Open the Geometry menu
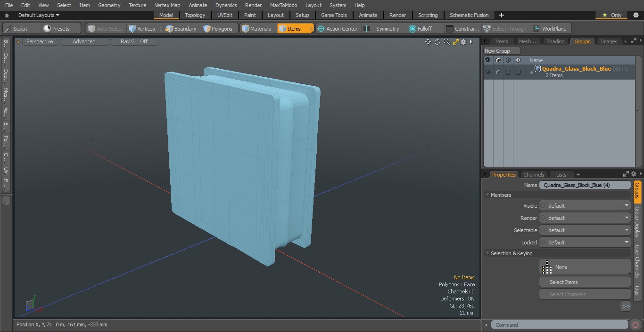Image resolution: width=644 pixels, height=332 pixels. (x=109, y=5)
